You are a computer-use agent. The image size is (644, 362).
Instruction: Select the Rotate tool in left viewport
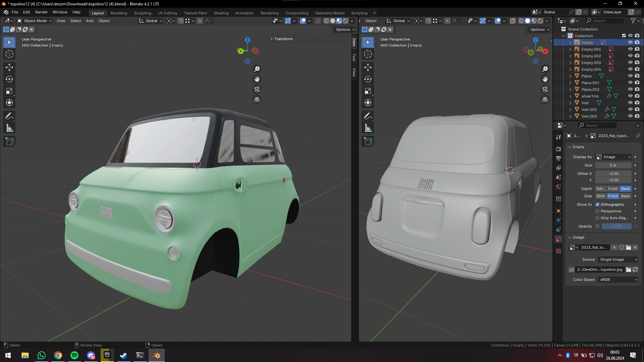tap(9, 79)
